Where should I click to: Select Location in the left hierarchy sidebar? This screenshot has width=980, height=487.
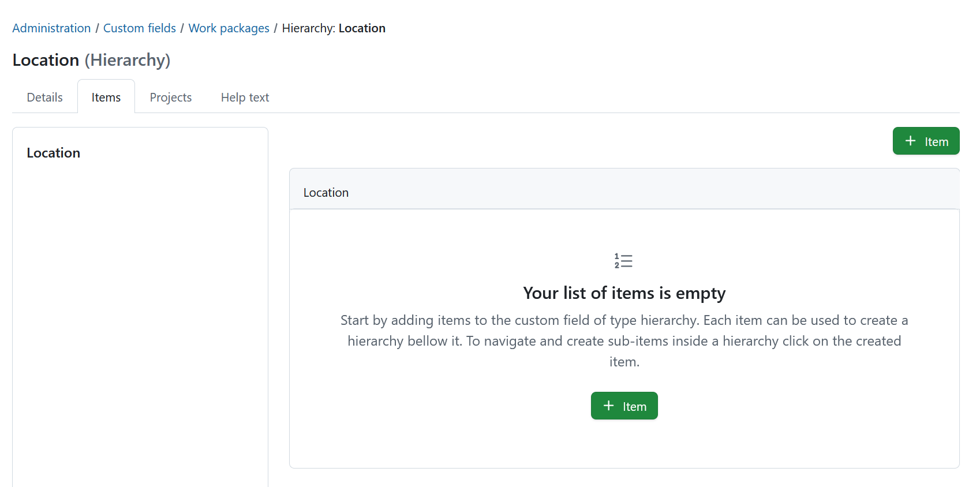[x=53, y=152]
